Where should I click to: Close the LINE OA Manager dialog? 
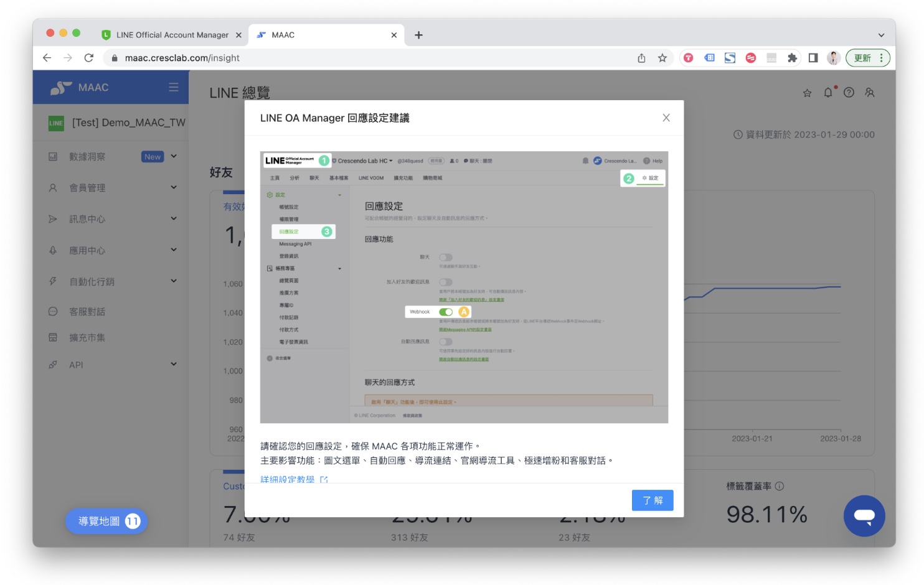[666, 118]
